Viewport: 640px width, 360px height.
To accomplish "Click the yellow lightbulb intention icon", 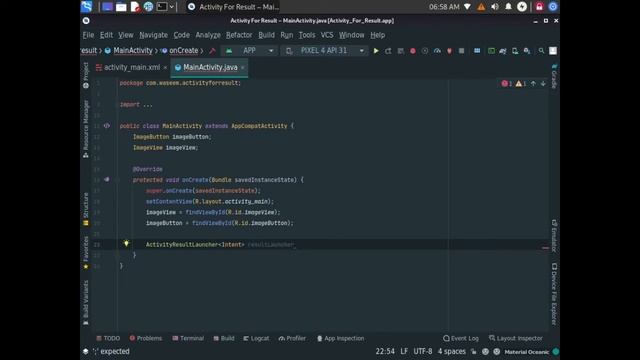I will point(126,244).
